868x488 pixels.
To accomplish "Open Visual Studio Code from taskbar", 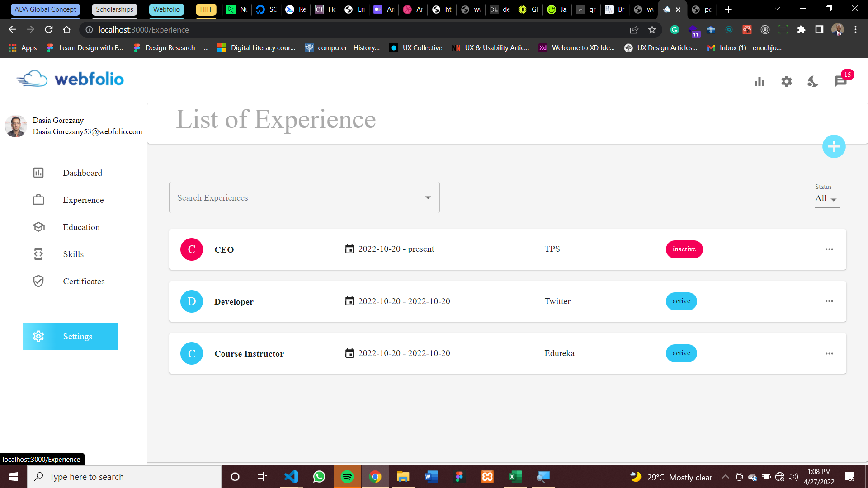I will tap(291, 477).
